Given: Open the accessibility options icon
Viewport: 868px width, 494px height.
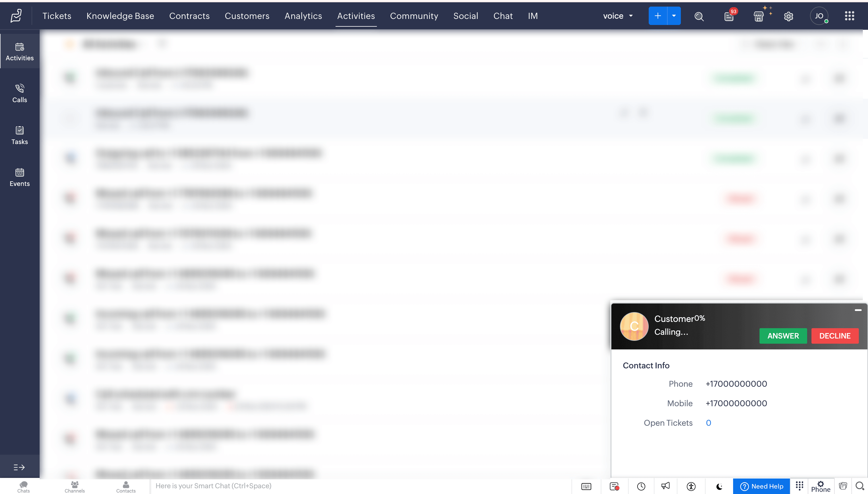Looking at the screenshot, I should [691, 486].
